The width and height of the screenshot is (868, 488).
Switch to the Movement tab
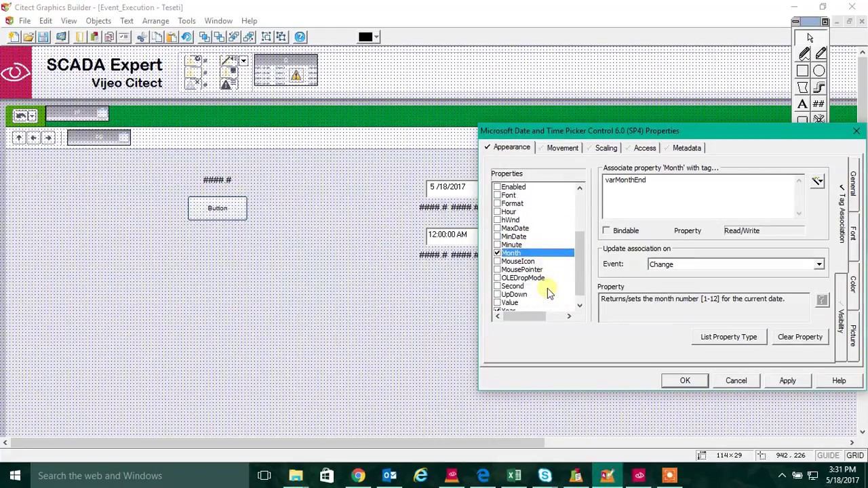(559, 148)
